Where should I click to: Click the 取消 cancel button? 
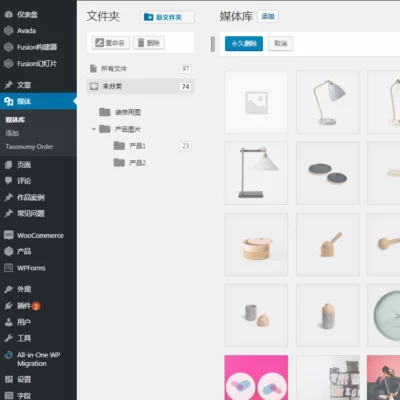(280, 44)
